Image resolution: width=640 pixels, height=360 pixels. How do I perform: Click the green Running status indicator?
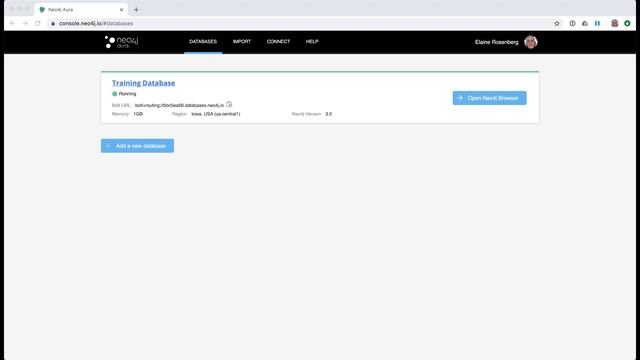coord(115,94)
